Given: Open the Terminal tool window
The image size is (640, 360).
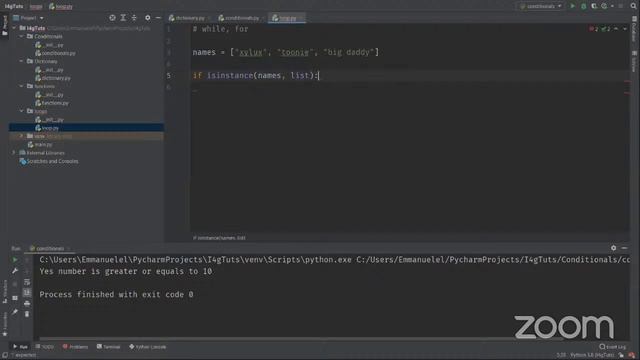Looking at the screenshot, I should [x=108, y=347].
